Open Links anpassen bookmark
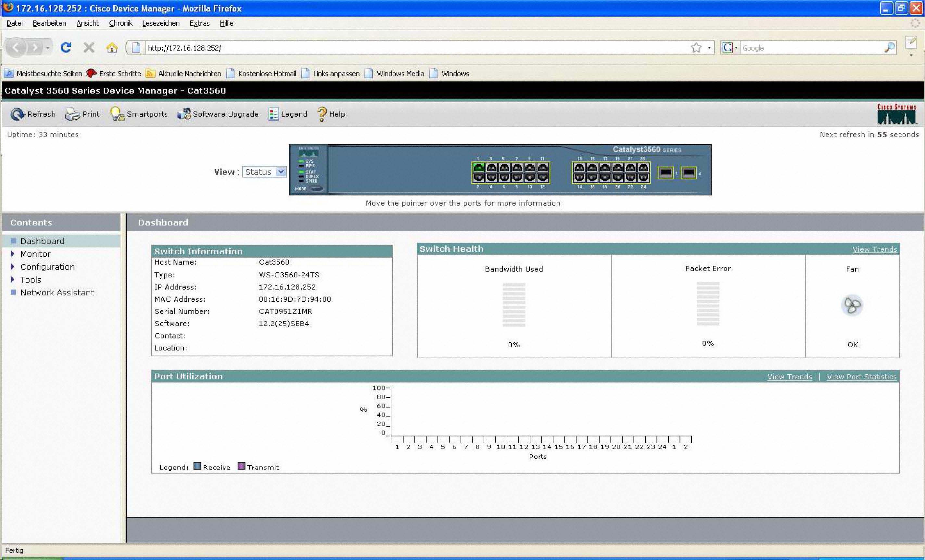The width and height of the screenshot is (925, 560). (x=331, y=73)
